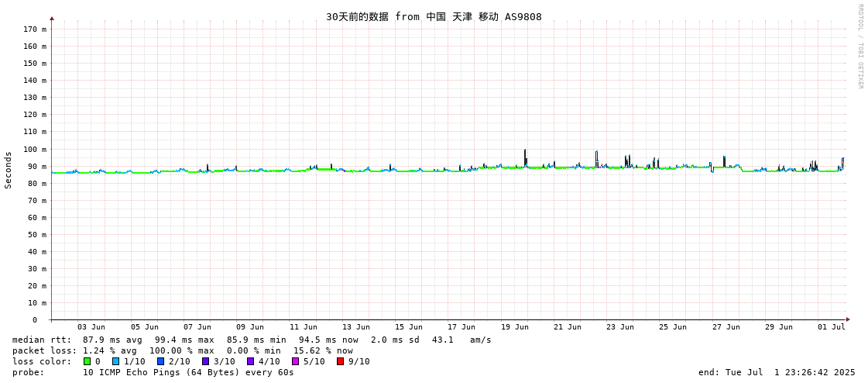
Task: Click the graph title mentioning AS9808
Action: [x=434, y=17]
